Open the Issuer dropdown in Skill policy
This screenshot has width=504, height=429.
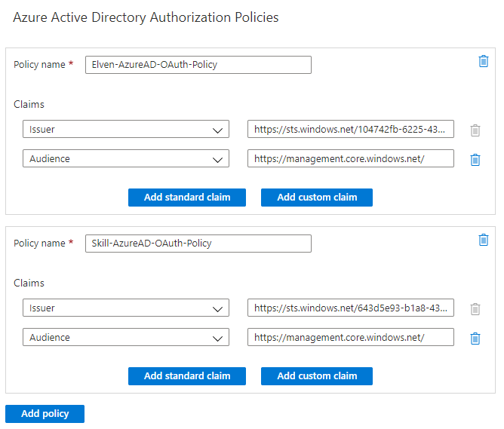click(x=126, y=308)
